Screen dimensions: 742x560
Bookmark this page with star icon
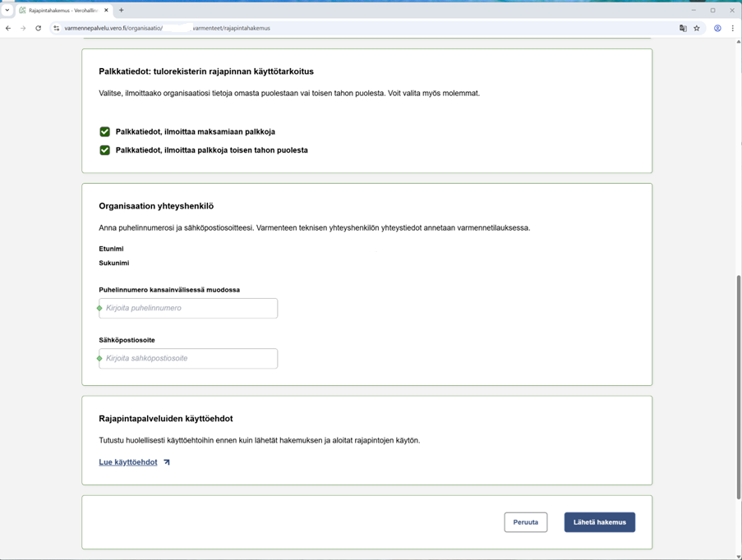click(697, 28)
